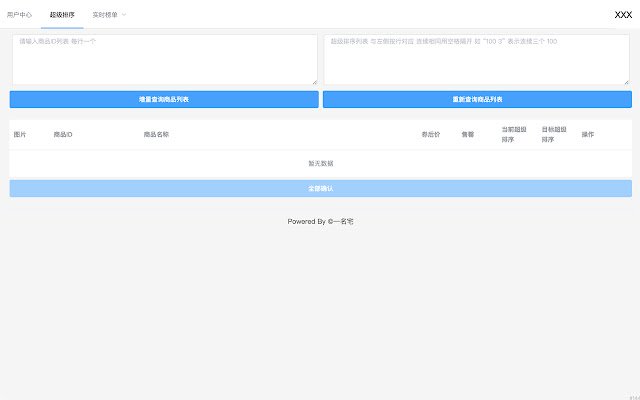Image resolution: width=640 pixels, height=400 pixels.
Task: Expand the 实时榜单 dropdown menu
Action: 109,15
